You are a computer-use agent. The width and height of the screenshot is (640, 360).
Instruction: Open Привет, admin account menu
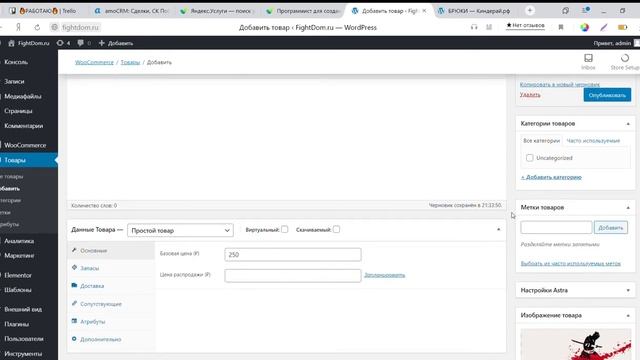pos(616,43)
